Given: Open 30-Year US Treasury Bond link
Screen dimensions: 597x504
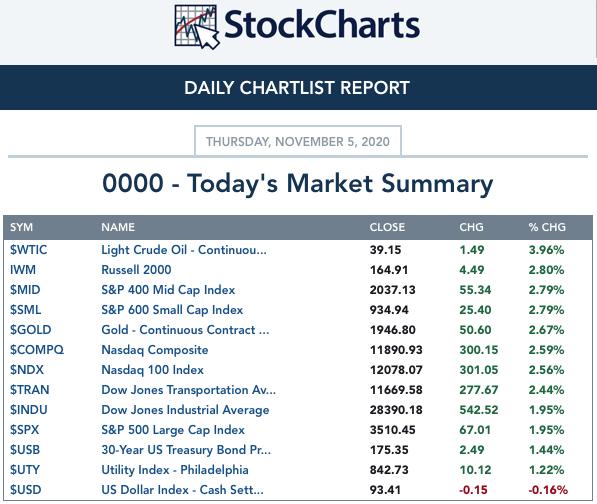Looking at the screenshot, I should [186, 450].
